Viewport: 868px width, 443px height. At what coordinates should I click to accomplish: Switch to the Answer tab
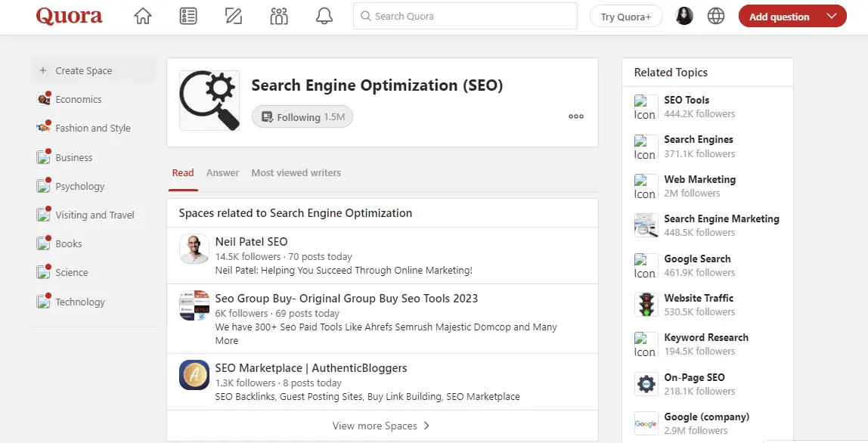(222, 173)
